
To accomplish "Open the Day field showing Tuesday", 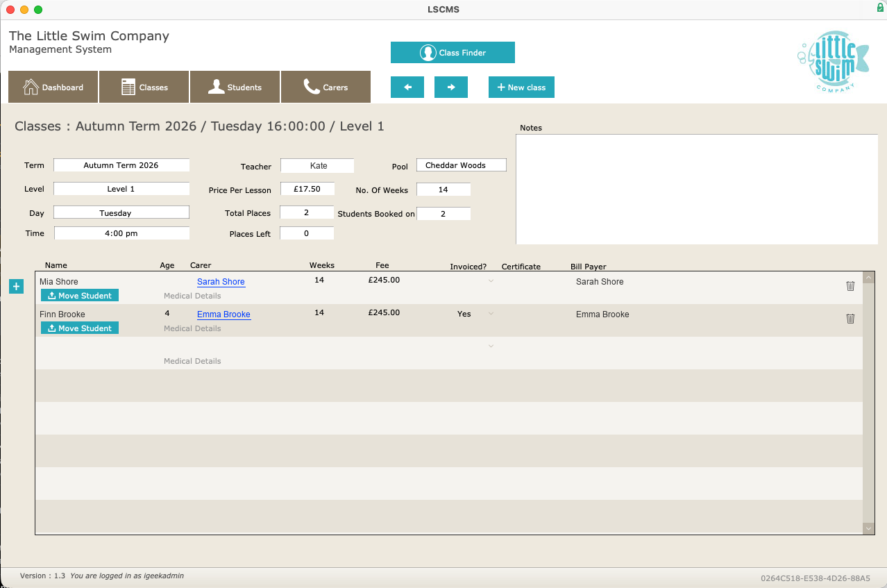I will 121,212.
